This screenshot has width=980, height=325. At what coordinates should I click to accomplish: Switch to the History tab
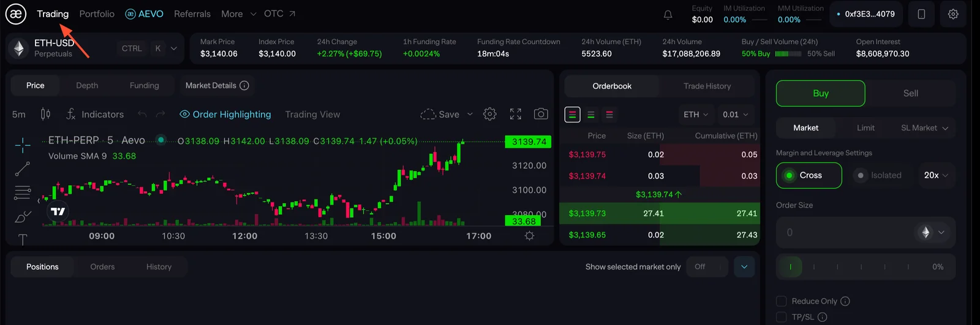tap(159, 267)
